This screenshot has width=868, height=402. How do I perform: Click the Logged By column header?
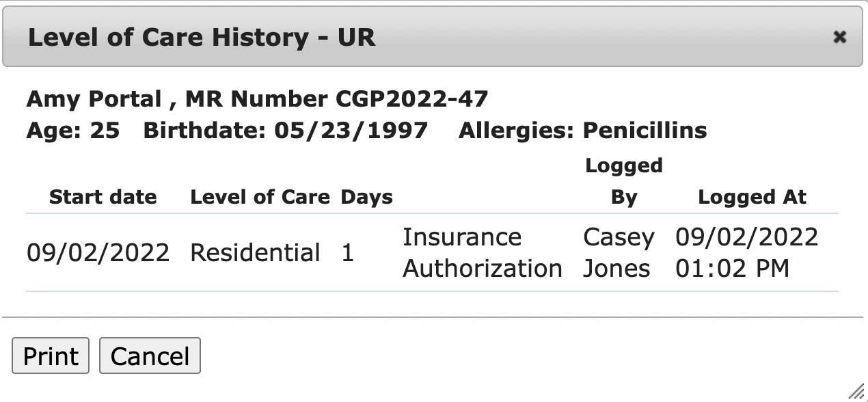click(x=623, y=182)
